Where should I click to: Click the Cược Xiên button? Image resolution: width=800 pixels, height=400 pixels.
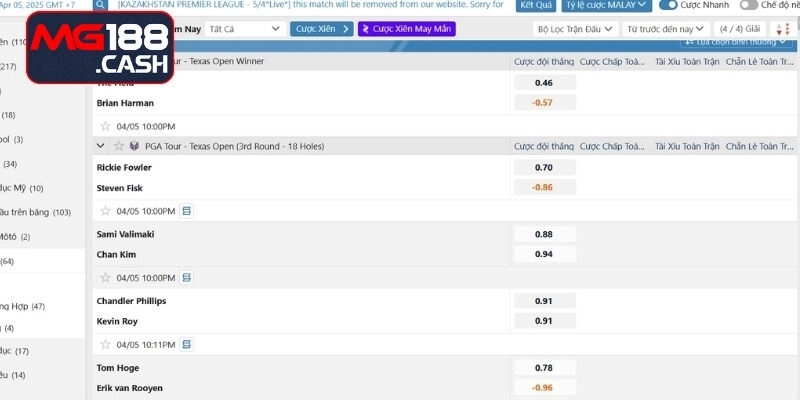pos(321,29)
